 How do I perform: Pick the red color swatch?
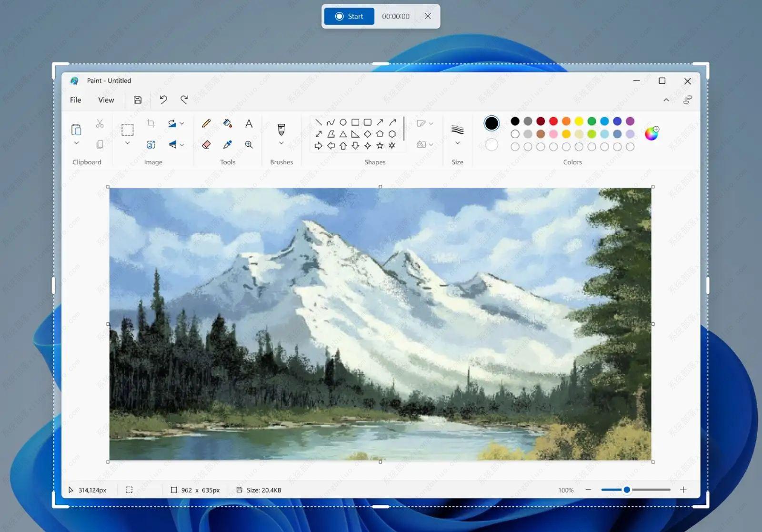552,121
